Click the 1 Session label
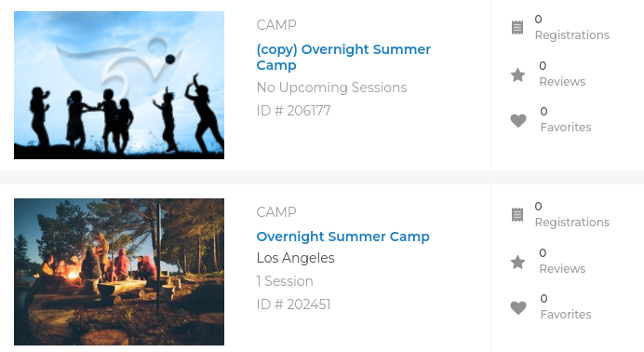Viewport: 644px width, 352px height. (285, 281)
